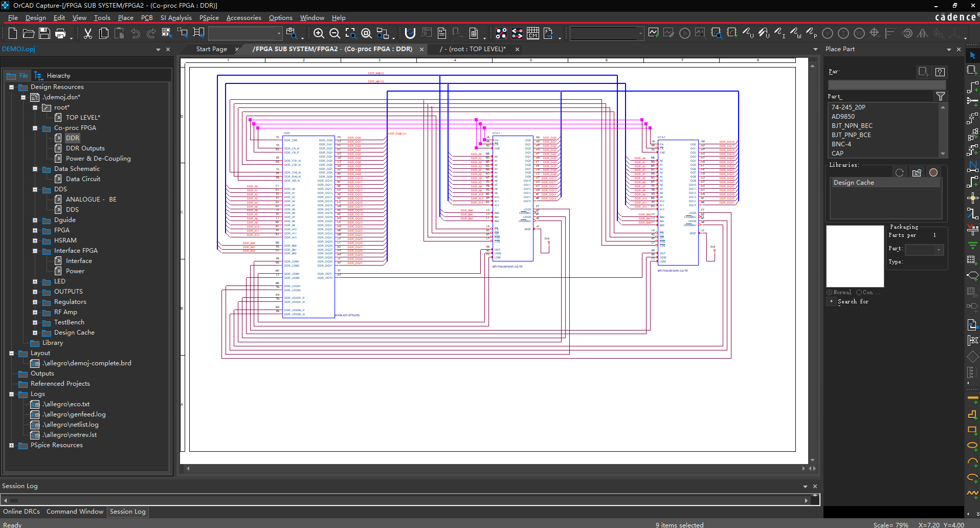This screenshot has width=980, height=528.
Task: Collapse the Logs node
Action: [11, 394]
